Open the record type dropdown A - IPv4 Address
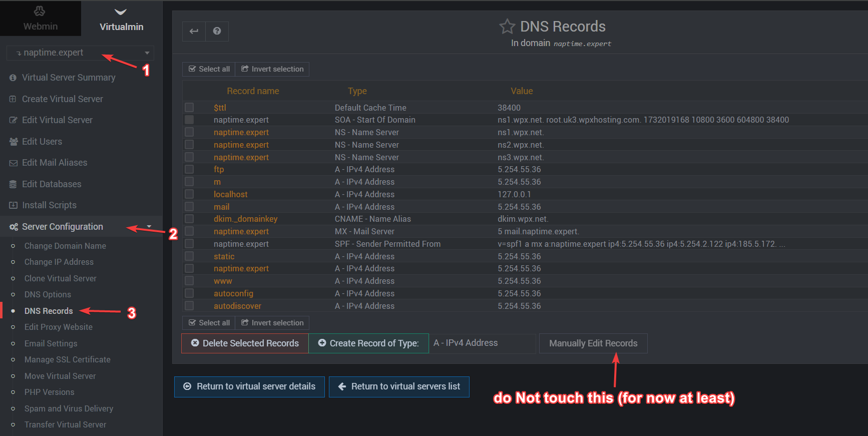 pyautogui.click(x=483, y=343)
